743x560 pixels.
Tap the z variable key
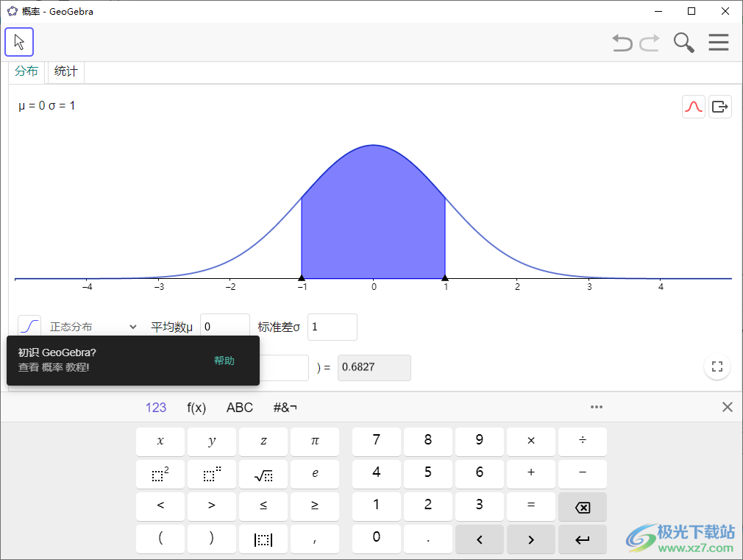[x=263, y=442]
